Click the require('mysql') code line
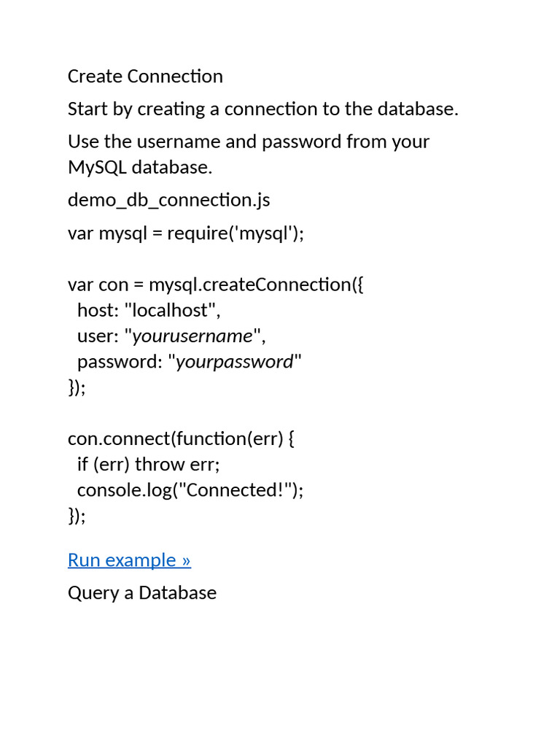Viewport: 560px width, 747px height. pos(185,233)
